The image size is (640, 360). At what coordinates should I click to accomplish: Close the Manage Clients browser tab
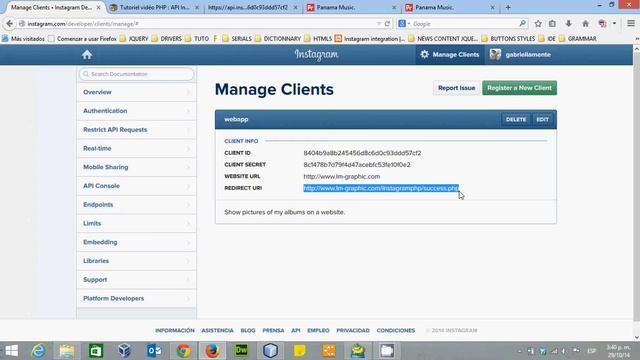pos(98,8)
